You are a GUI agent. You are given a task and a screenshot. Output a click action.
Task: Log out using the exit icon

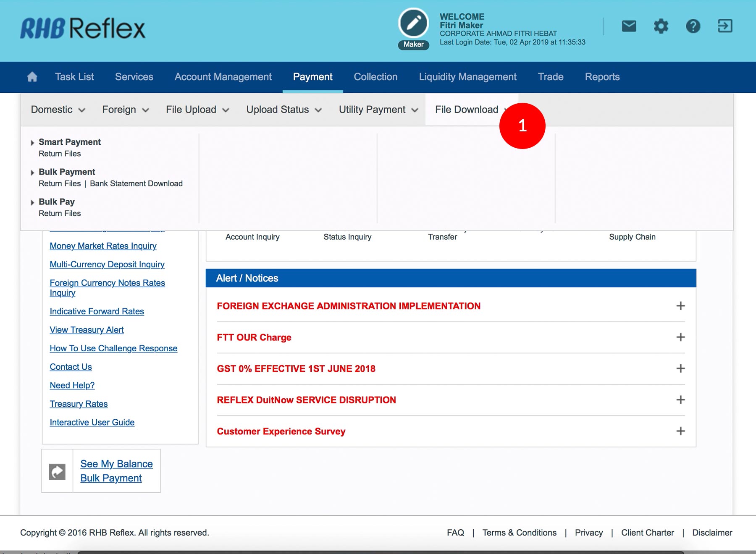(x=725, y=26)
